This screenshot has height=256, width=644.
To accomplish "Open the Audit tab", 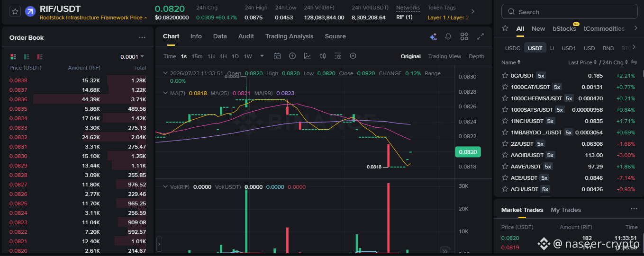I will [246, 36].
